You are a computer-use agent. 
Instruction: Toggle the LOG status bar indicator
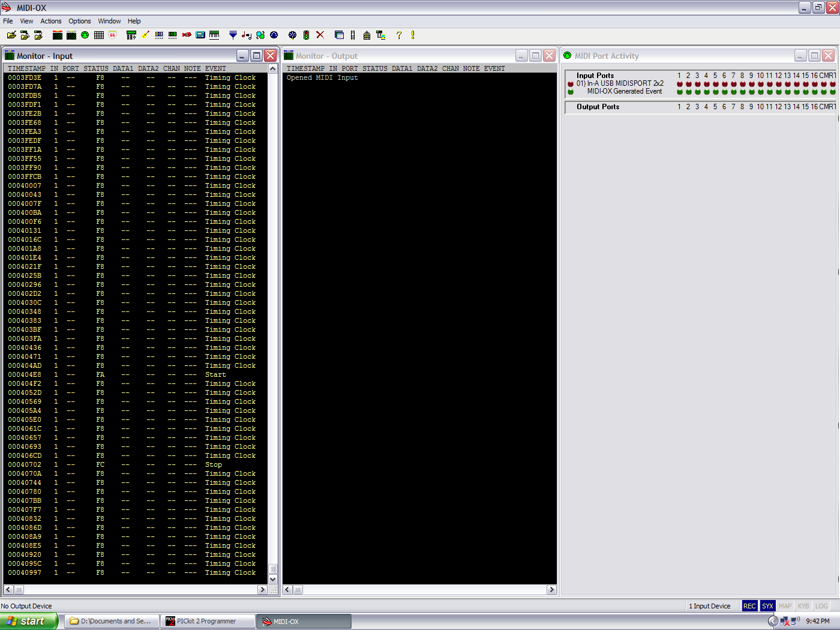click(x=821, y=606)
